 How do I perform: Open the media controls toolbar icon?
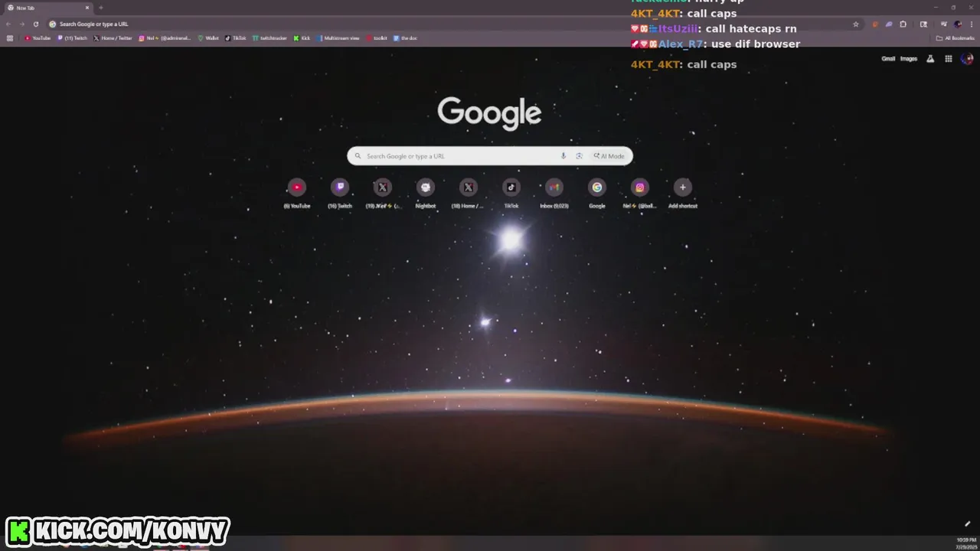click(x=944, y=24)
